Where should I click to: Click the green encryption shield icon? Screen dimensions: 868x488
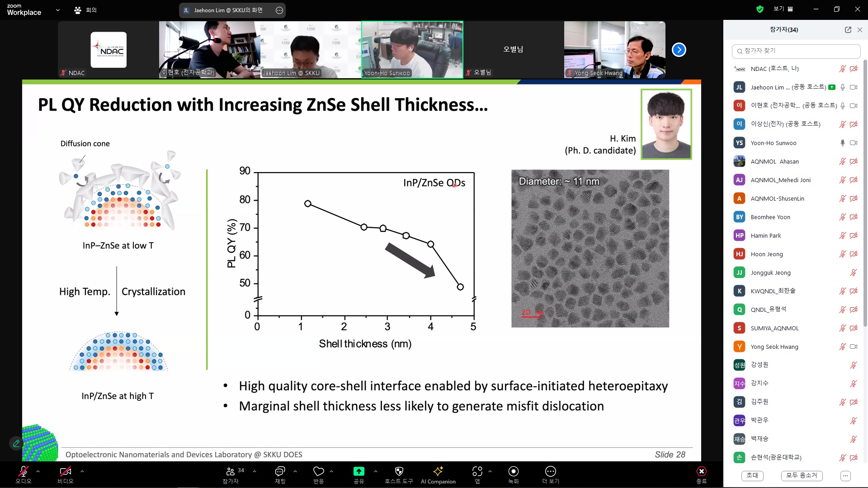tap(760, 9)
